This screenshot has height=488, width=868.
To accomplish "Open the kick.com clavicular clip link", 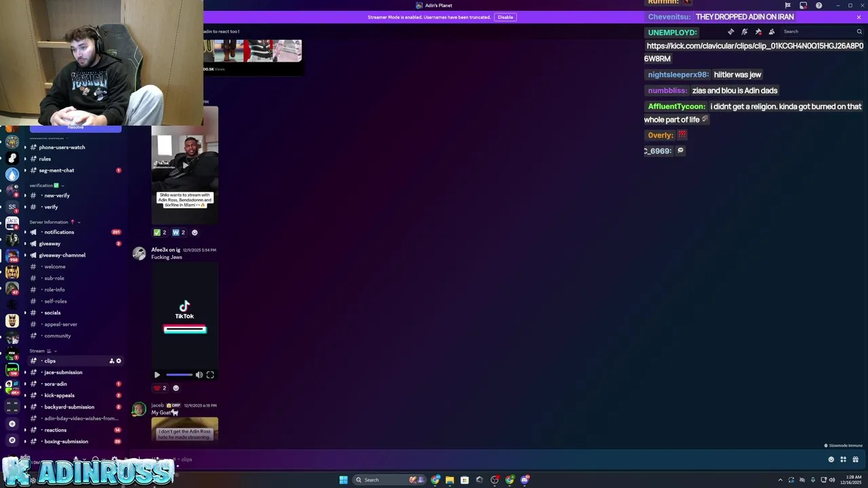I will (x=753, y=52).
